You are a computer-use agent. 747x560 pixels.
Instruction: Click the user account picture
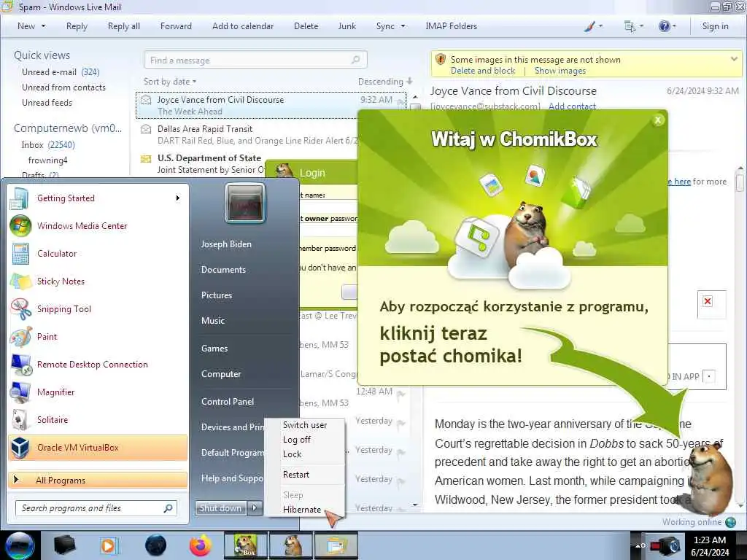coord(245,203)
